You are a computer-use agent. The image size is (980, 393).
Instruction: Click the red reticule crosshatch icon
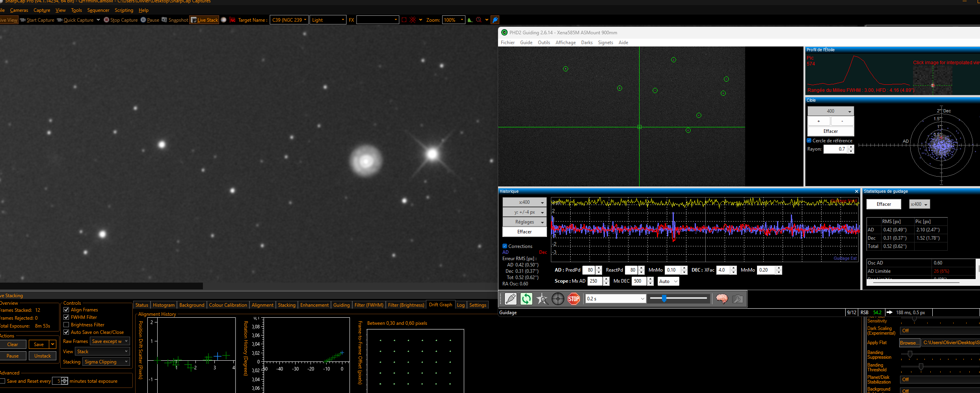pyautogui.click(x=413, y=20)
